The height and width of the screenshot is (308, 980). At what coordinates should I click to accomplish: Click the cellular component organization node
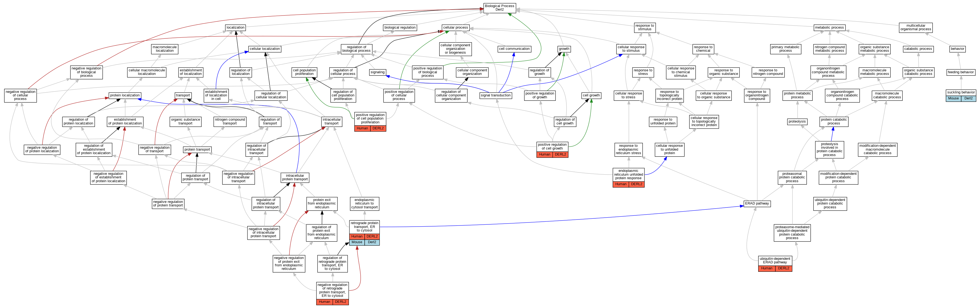(472, 72)
